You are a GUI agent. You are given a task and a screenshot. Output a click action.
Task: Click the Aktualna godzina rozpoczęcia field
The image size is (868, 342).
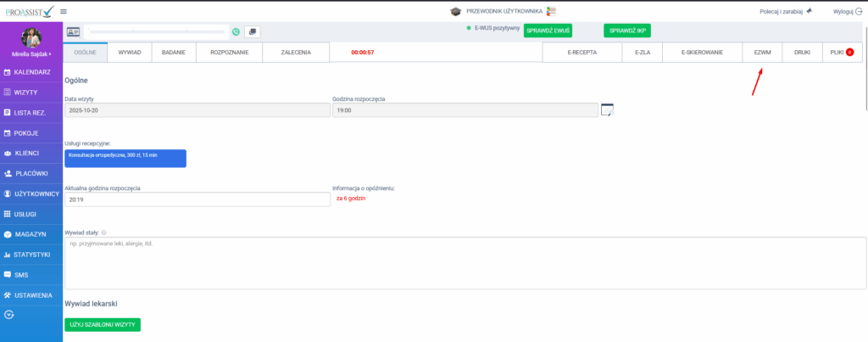click(x=197, y=199)
